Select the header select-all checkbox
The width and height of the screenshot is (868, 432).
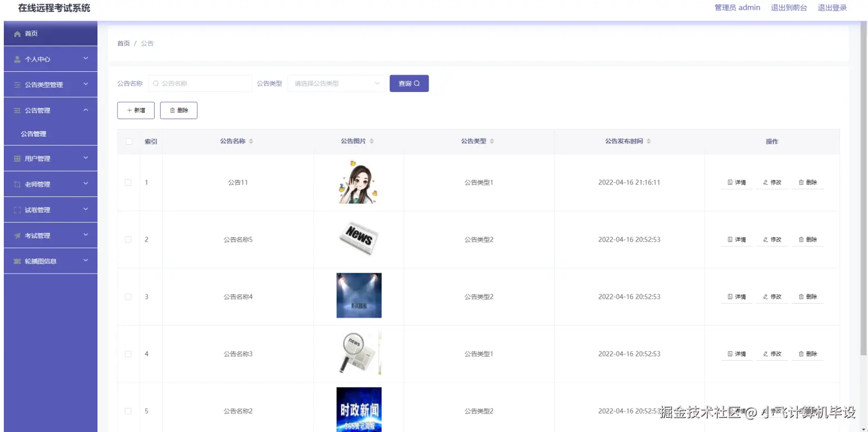coord(129,141)
